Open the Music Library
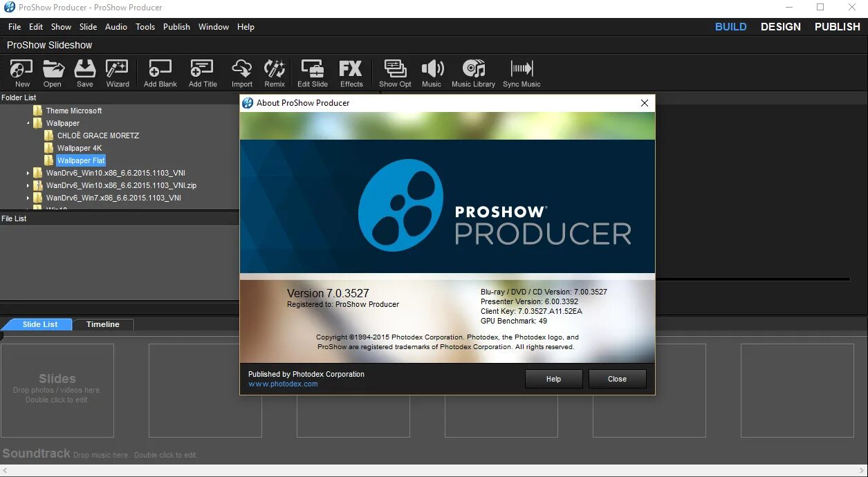Image resolution: width=868 pixels, height=477 pixels. tap(474, 73)
